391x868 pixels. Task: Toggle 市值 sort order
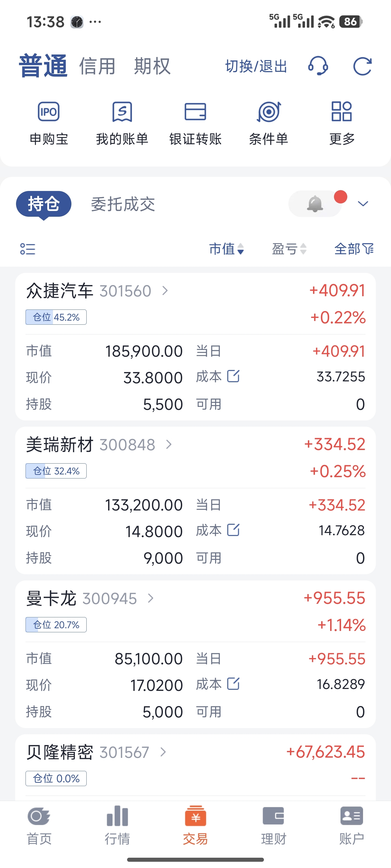click(x=226, y=249)
